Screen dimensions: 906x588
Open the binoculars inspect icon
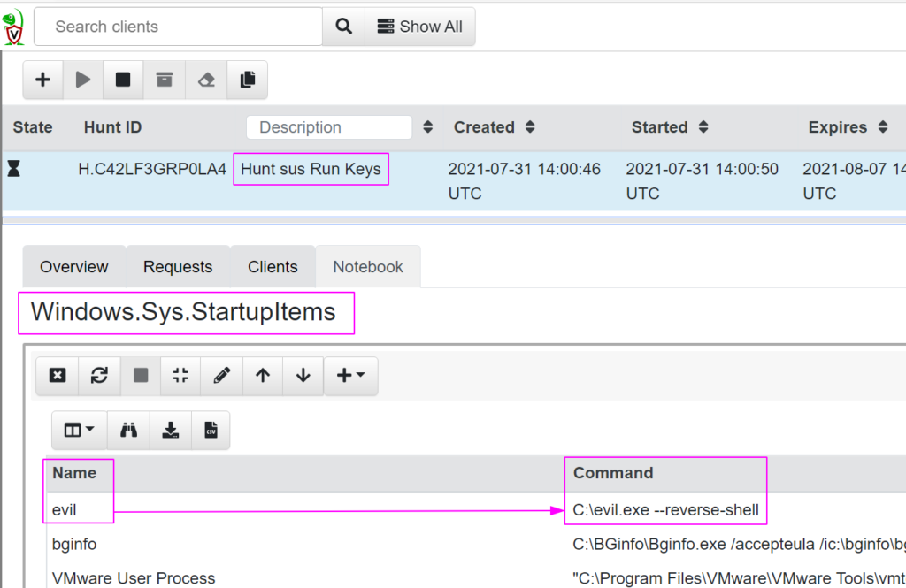coord(129,430)
